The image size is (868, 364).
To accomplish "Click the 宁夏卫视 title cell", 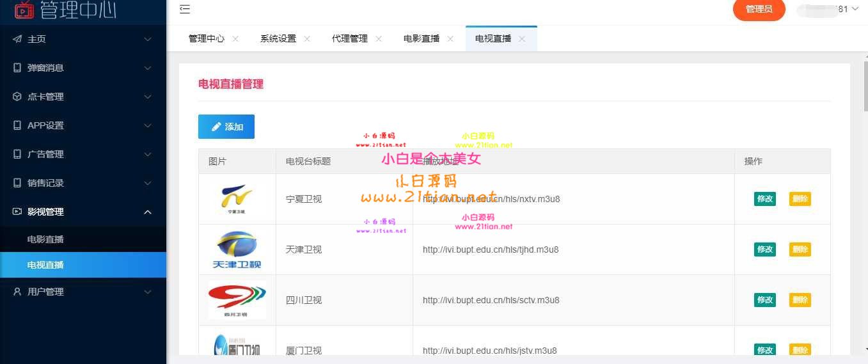I will [344, 199].
